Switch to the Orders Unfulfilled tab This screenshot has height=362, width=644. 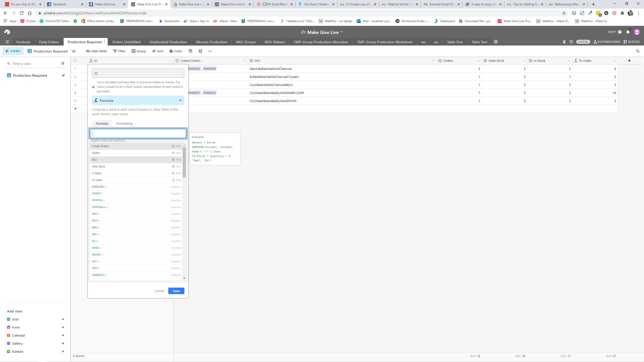(126, 42)
